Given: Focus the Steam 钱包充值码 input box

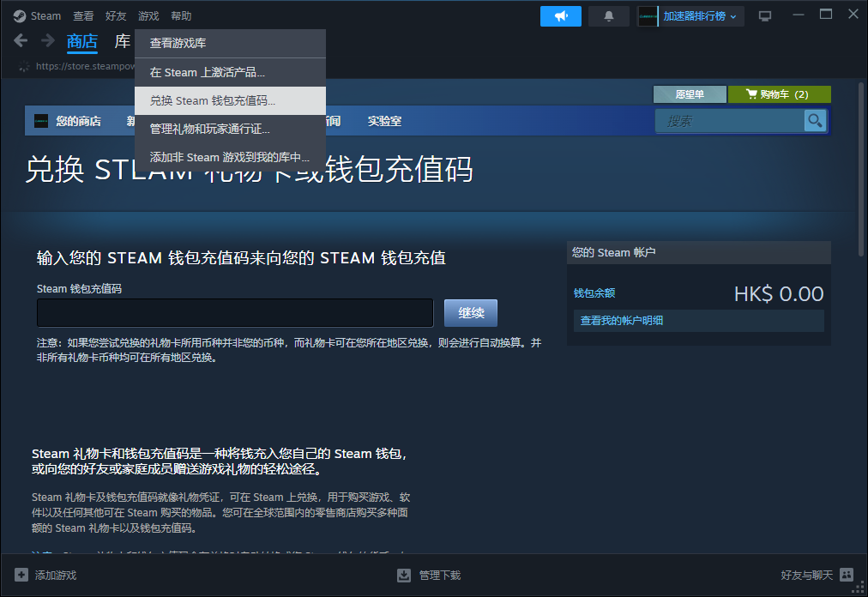Looking at the screenshot, I should tap(235, 313).
